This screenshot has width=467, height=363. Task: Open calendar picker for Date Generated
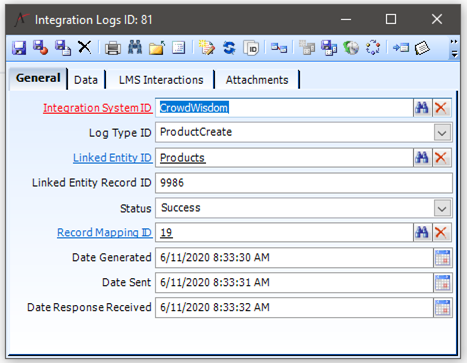(443, 257)
